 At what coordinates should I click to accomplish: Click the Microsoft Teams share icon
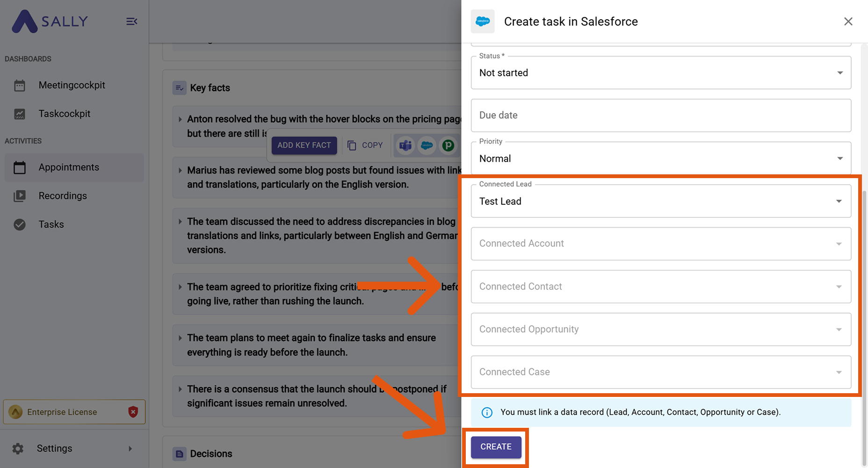[405, 145]
